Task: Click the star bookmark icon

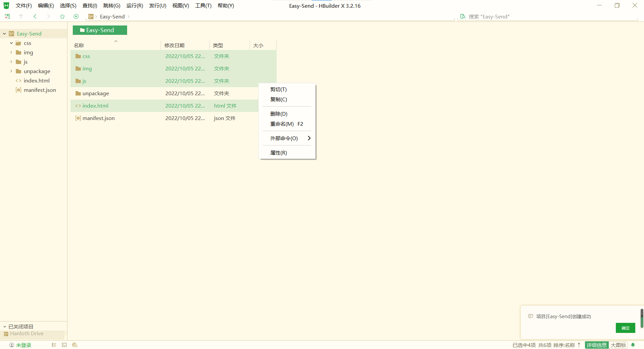Action: 62,16
